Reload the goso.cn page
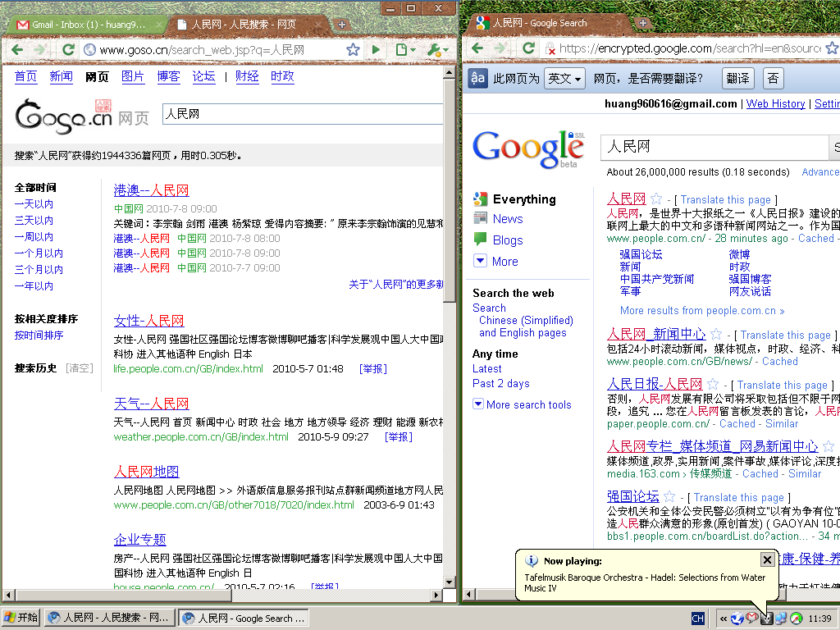 click(x=68, y=50)
